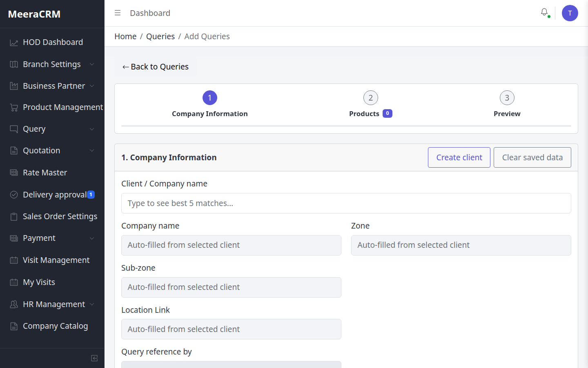588x368 pixels.
Task: Click the Query chat bubble icon
Action: point(14,129)
